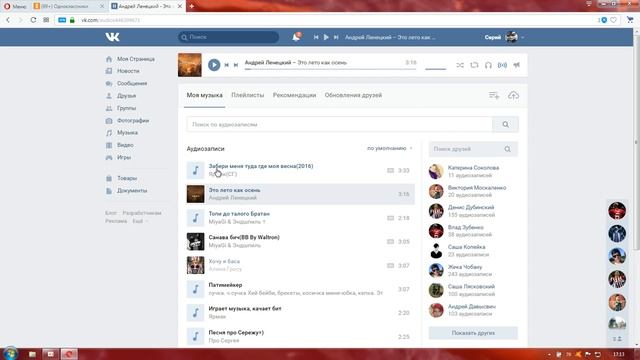Create new playlist icon
Viewport: 640px width, 360px height.
(494, 96)
